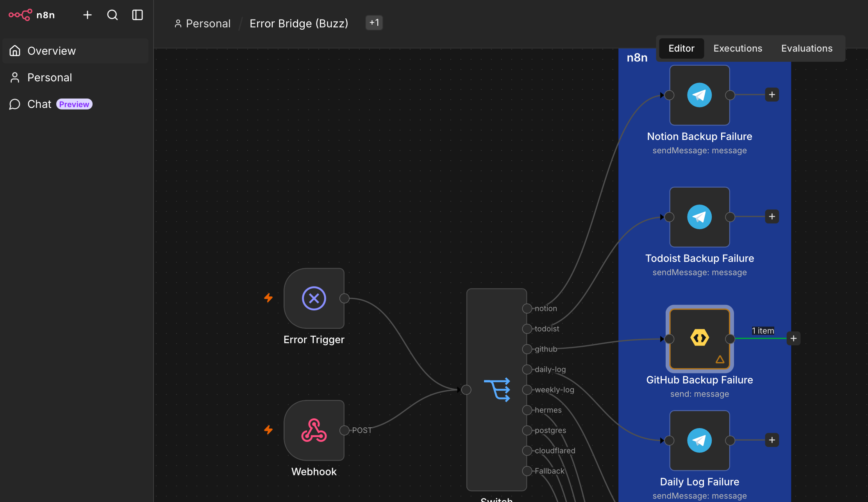Open the search magnifier icon
The height and width of the screenshot is (502, 868).
click(113, 15)
